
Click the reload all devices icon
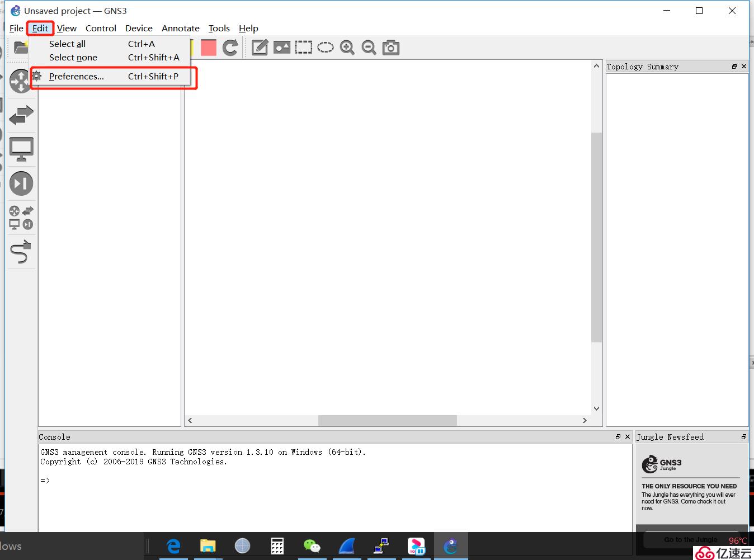[230, 48]
